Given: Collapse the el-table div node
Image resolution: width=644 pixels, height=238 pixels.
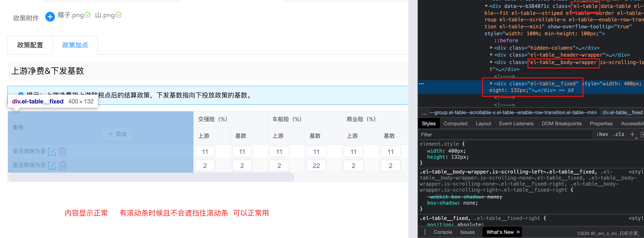Looking at the screenshot, I should 486,6.
